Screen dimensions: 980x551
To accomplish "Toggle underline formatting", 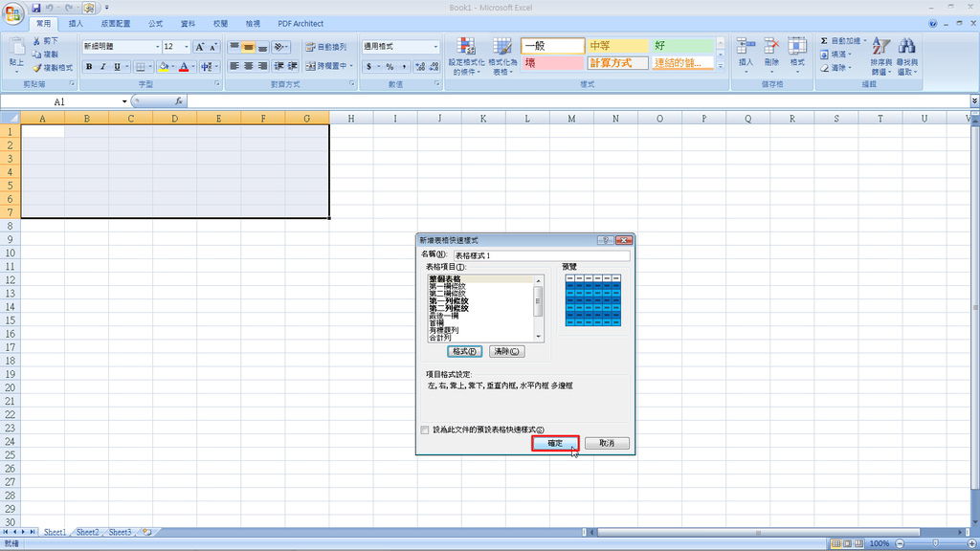I will click(117, 66).
